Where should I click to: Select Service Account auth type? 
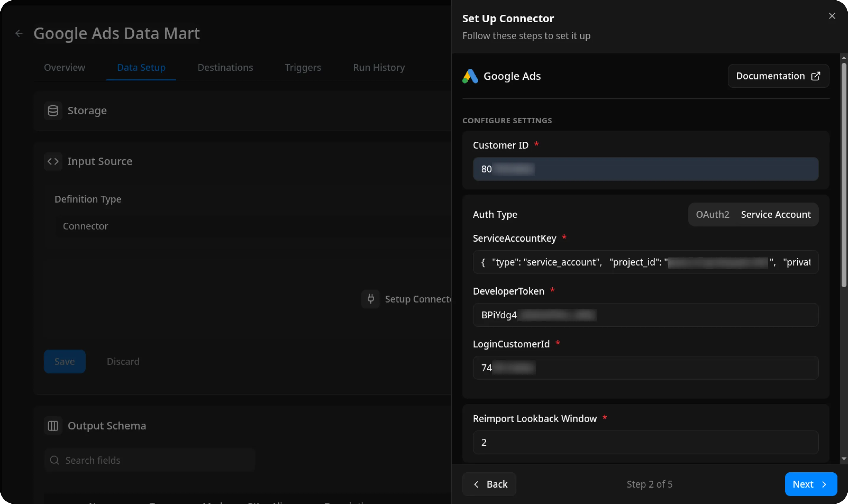[x=776, y=215]
